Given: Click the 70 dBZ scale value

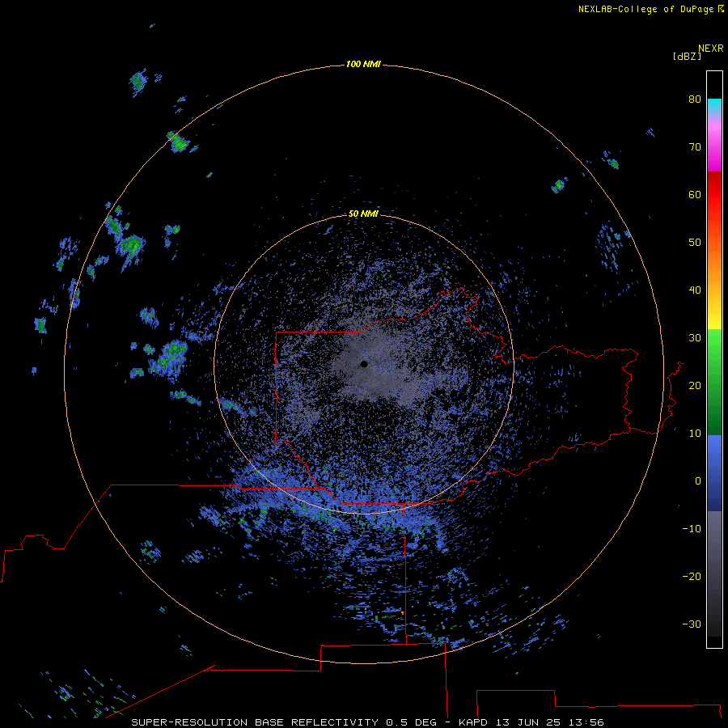Looking at the screenshot, I should [x=695, y=146].
